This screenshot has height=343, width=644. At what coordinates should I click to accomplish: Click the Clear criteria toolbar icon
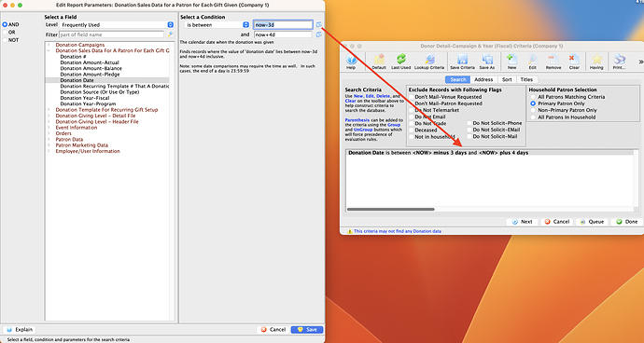pos(574,62)
